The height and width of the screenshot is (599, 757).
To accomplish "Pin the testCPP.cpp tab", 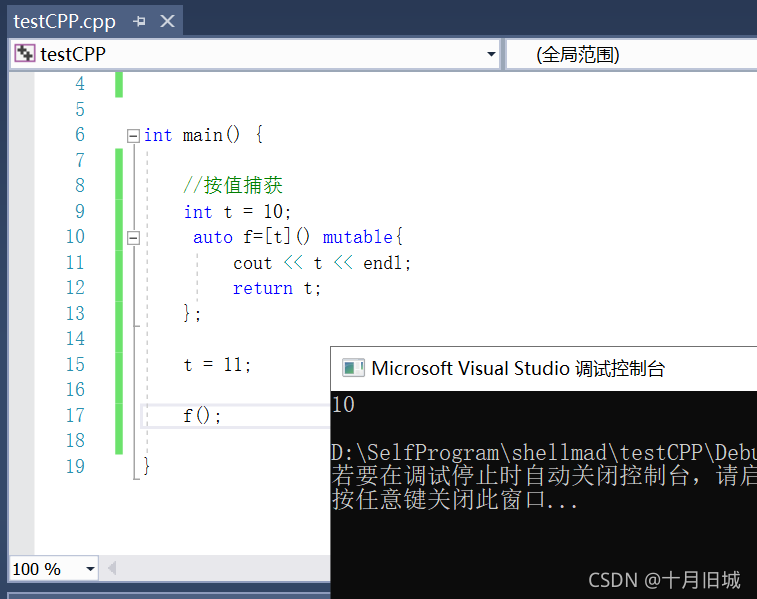I will (140, 21).
